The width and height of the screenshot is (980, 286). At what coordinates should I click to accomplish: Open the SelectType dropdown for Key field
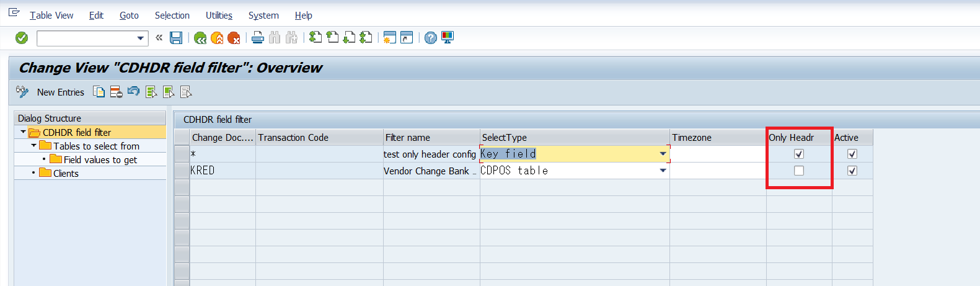(x=663, y=154)
